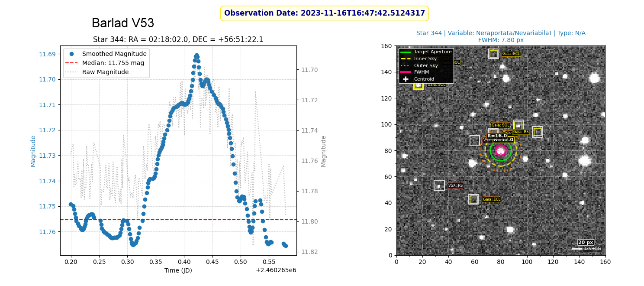Click the Star 344 RA/DEC plot title
Image resolution: width=644 pixels, height=286 pixels.
178,40
